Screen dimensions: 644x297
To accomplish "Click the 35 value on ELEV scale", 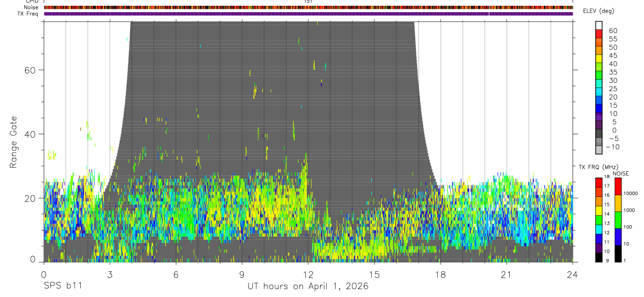I will pos(613,72).
